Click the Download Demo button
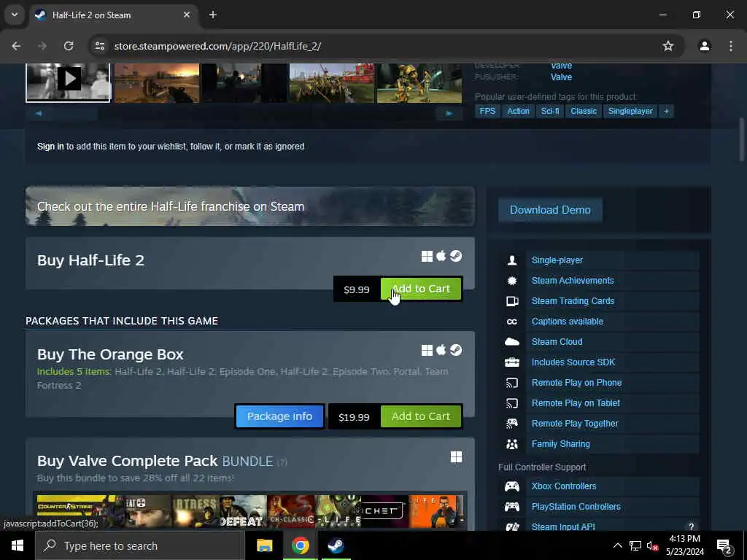 click(550, 210)
